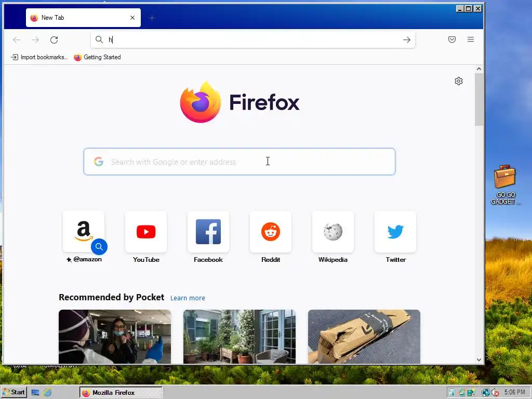Image resolution: width=532 pixels, height=399 pixels.
Task: Click the Google logo in search box
Action: (99, 162)
